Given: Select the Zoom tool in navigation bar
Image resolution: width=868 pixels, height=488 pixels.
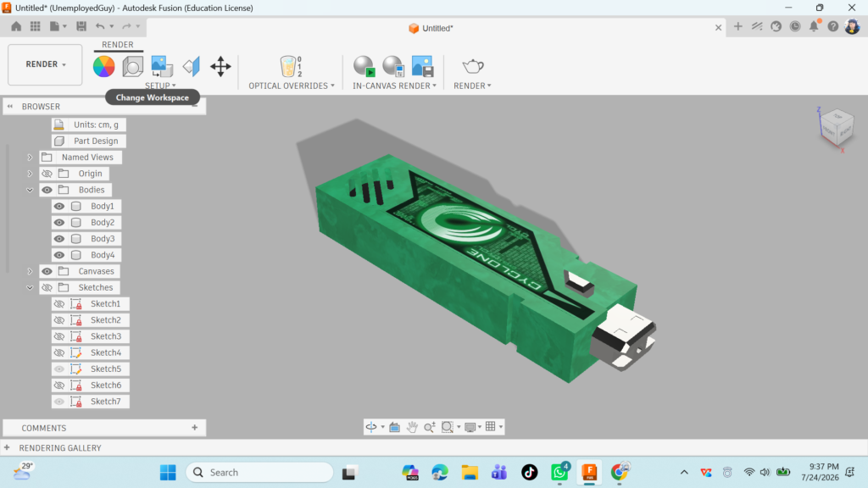Looking at the screenshot, I should [x=430, y=427].
